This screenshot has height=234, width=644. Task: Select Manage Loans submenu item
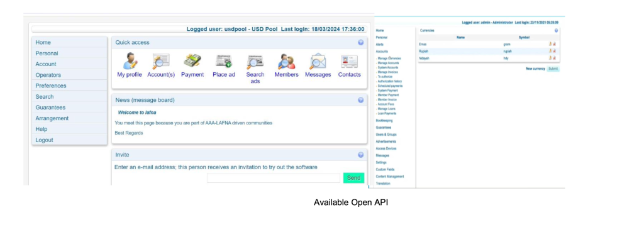(386, 109)
